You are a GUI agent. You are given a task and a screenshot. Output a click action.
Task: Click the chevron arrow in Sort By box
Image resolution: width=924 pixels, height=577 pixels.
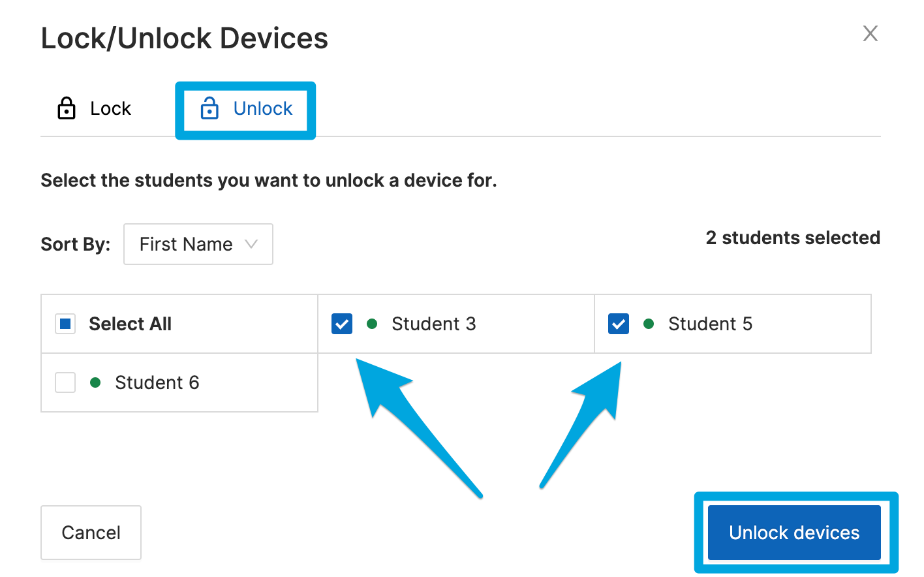tap(251, 244)
